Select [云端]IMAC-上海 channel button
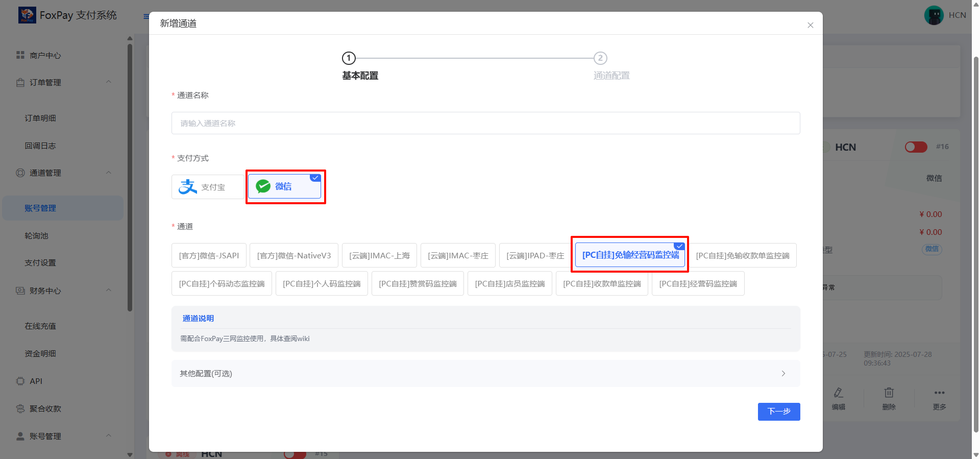 tap(379, 255)
